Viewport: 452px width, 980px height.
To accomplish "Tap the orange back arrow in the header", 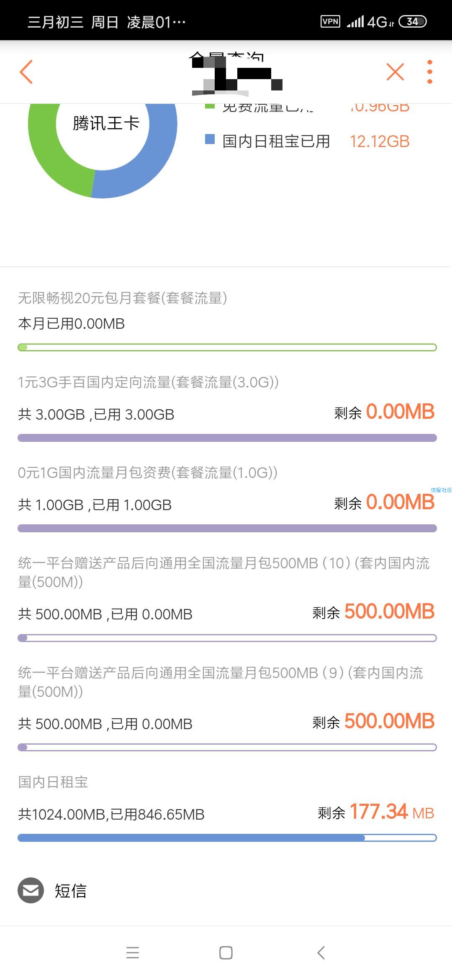I will coord(26,72).
